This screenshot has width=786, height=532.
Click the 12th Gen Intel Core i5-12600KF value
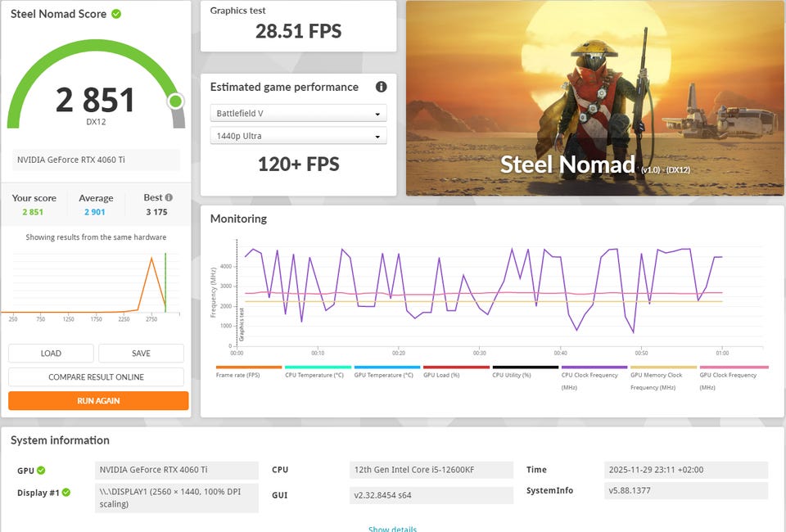pyautogui.click(x=431, y=470)
